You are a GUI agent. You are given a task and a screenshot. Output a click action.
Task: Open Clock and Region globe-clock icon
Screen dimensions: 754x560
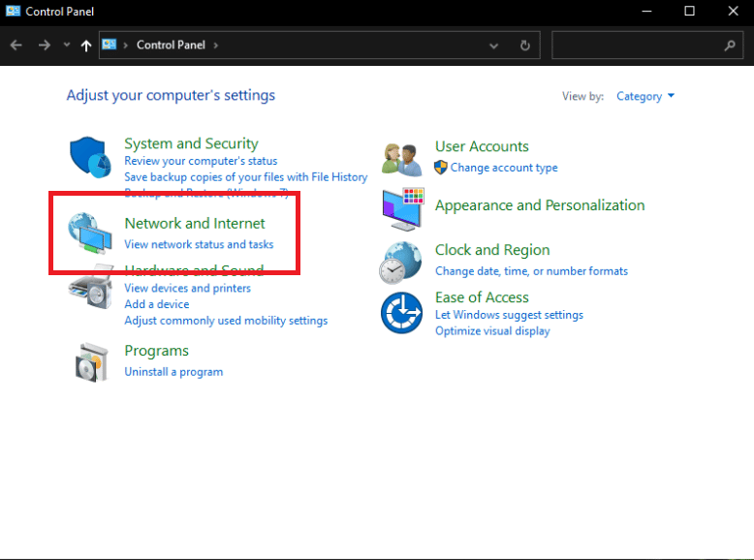(400, 263)
